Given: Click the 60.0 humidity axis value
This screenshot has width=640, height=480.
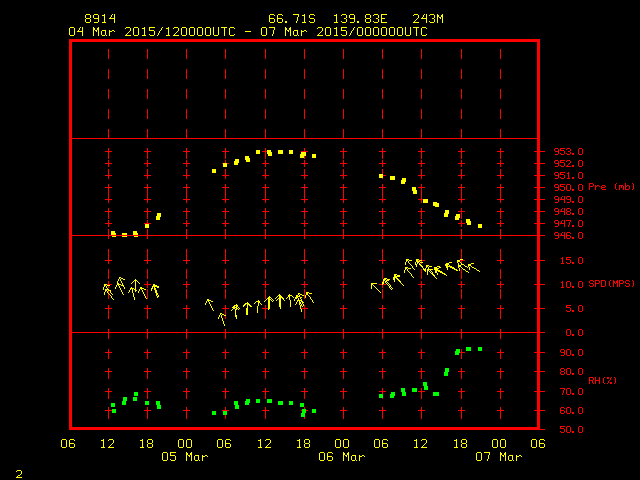Looking at the screenshot, I should click(571, 411).
